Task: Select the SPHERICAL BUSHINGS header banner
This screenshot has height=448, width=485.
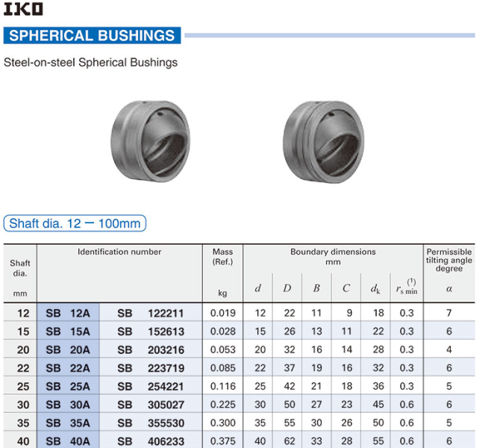Action: click(x=93, y=35)
